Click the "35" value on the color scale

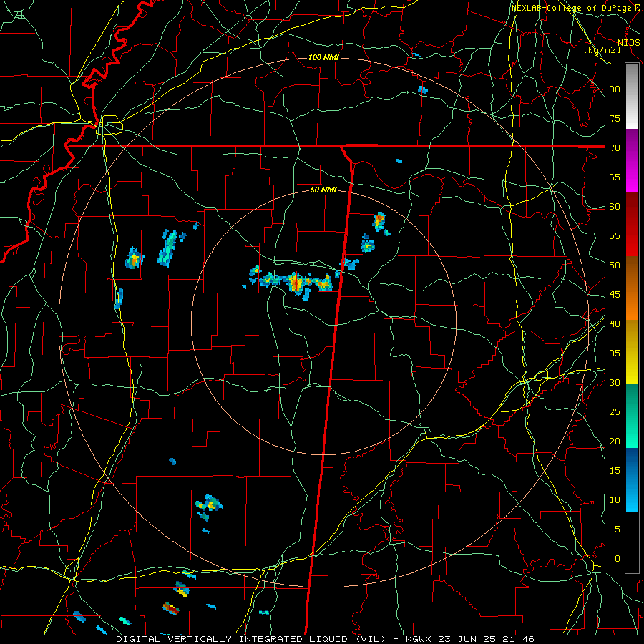coord(615,353)
